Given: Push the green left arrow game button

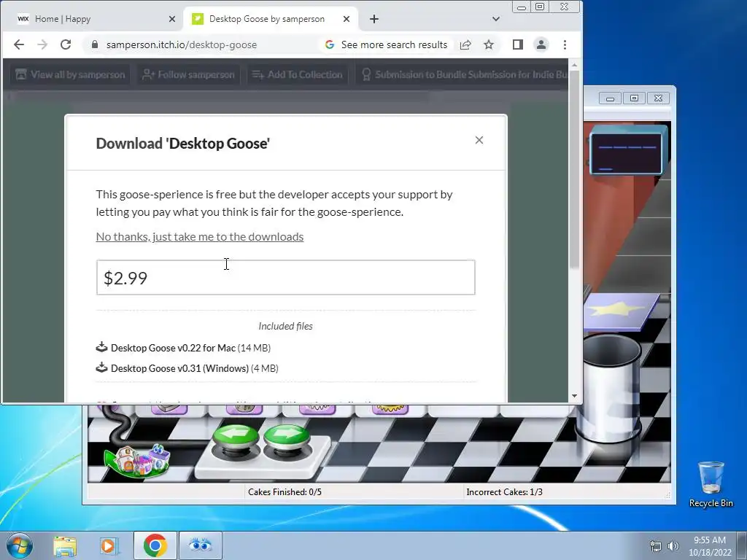Looking at the screenshot, I should 236,440.
